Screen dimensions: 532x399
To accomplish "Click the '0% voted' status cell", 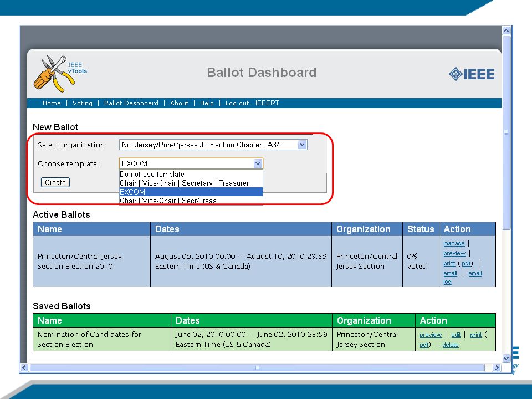I will (421, 261).
